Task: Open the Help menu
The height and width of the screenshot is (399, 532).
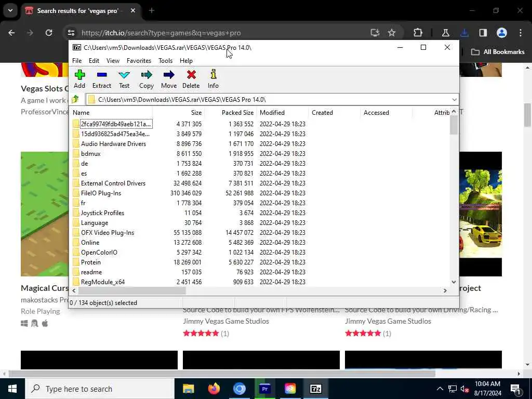Action: (187, 61)
